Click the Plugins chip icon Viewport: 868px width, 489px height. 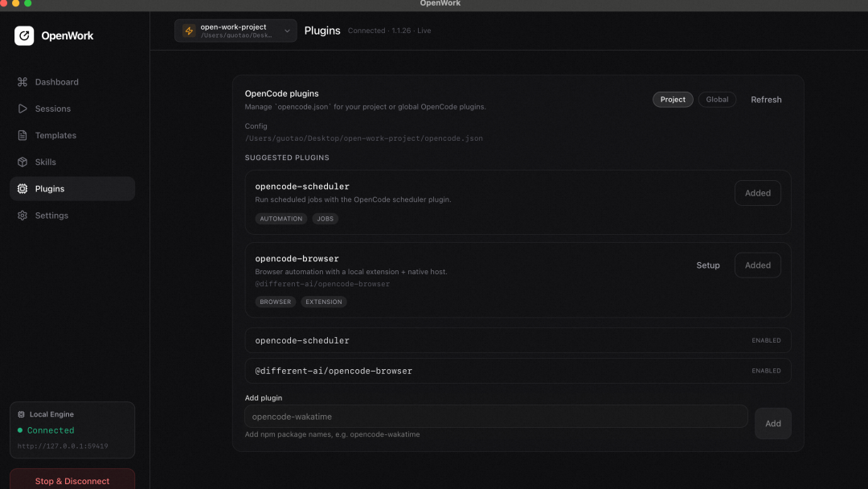pyautogui.click(x=23, y=189)
